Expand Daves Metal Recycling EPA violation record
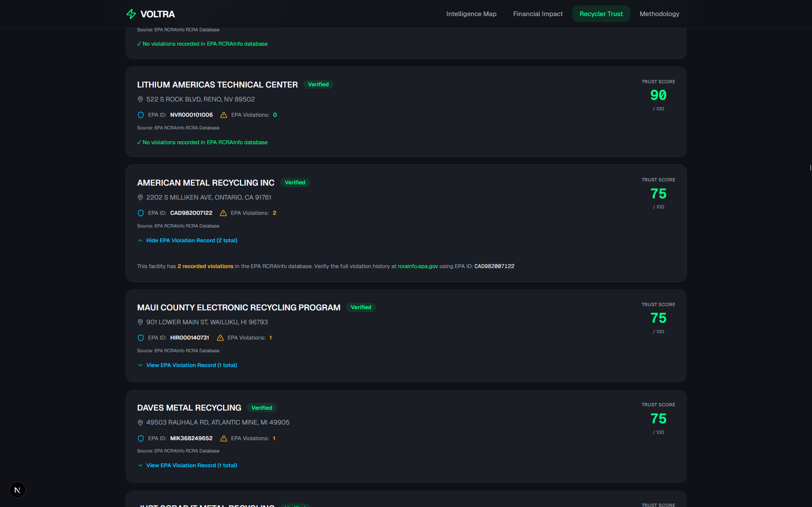 [187, 466]
